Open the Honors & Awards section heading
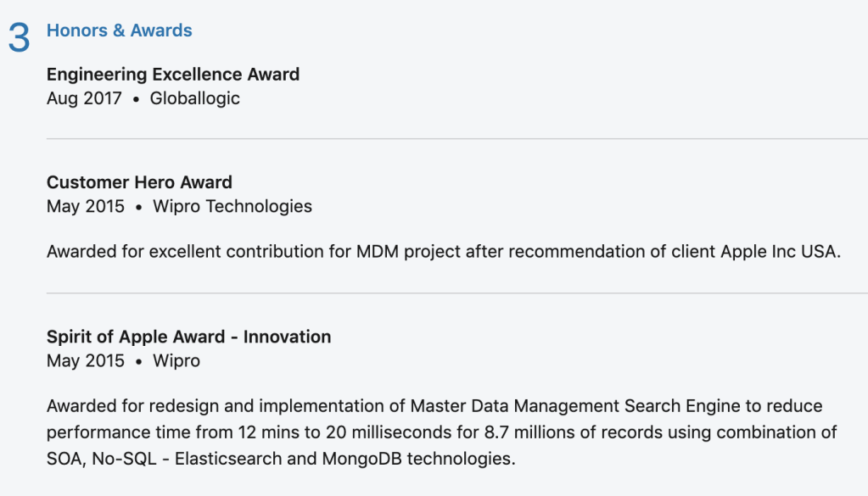868x496 pixels. click(119, 31)
